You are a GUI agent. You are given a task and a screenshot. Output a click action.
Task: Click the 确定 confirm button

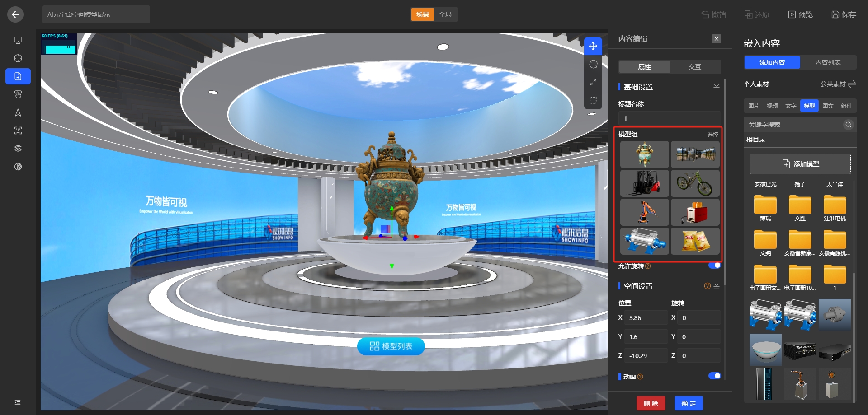(x=688, y=403)
